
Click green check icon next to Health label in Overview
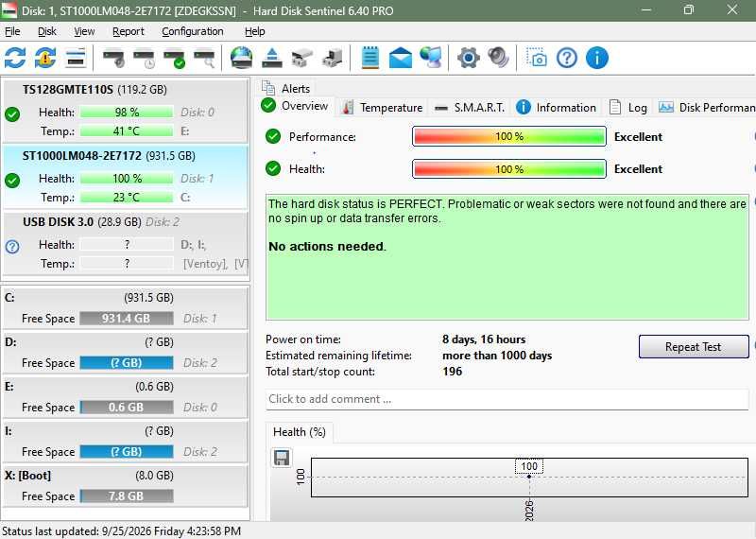tap(273, 169)
